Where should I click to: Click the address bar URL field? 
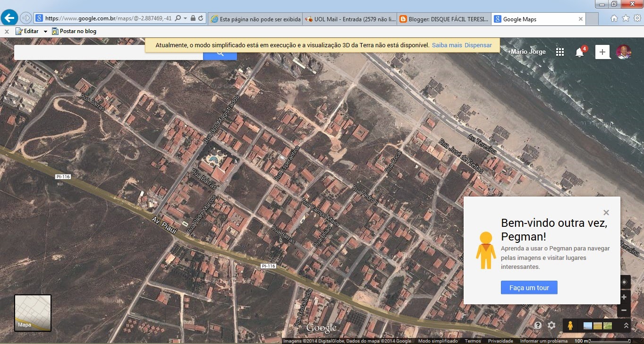[x=109, y=18]
